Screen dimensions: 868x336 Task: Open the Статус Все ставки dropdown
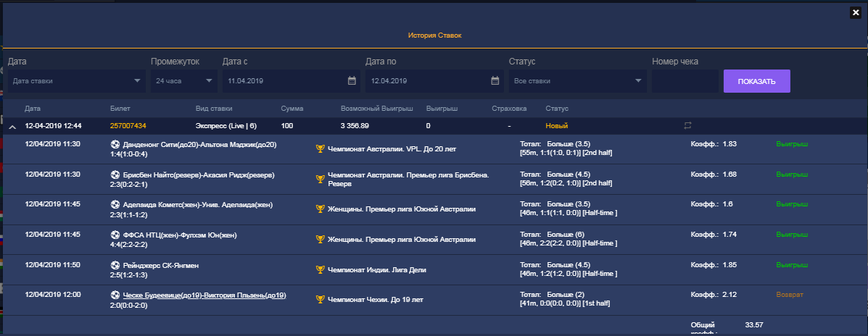577,80
